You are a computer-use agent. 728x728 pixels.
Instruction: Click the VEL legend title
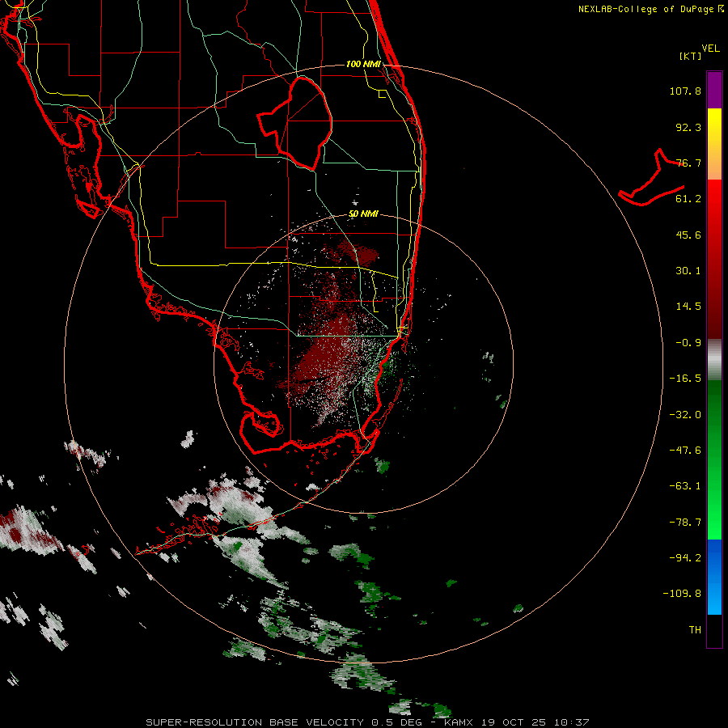(x=710, y=49)
